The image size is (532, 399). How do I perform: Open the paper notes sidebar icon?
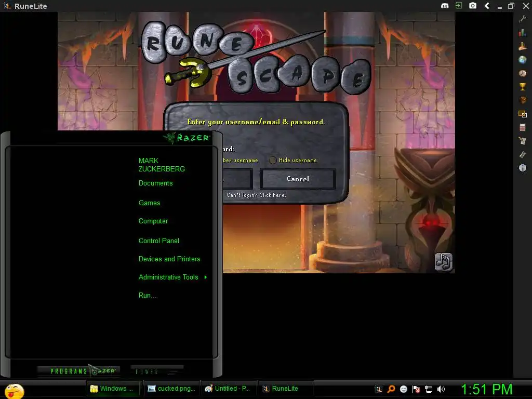point(523,141)
